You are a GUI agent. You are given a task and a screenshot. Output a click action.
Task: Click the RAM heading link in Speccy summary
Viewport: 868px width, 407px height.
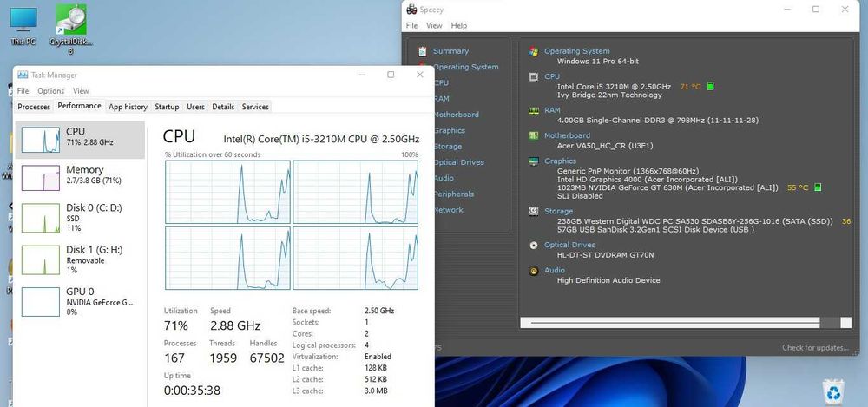552,110
